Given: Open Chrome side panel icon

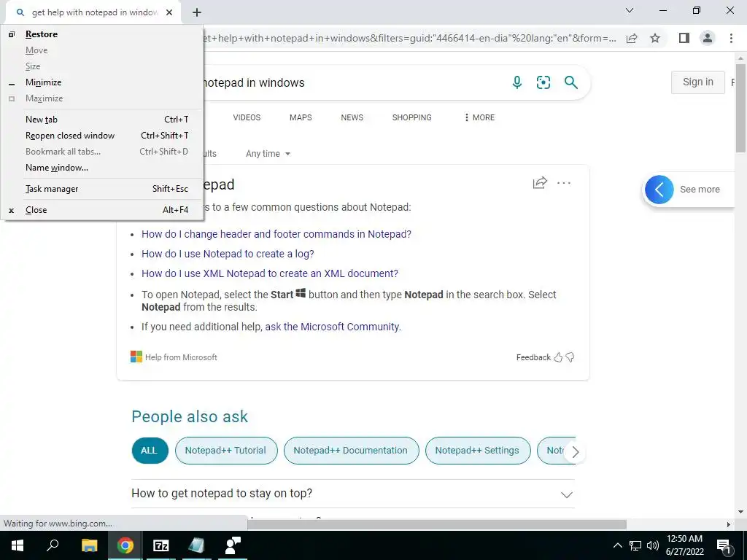Looking at the screenshot, I should click(x=684, y=38).
